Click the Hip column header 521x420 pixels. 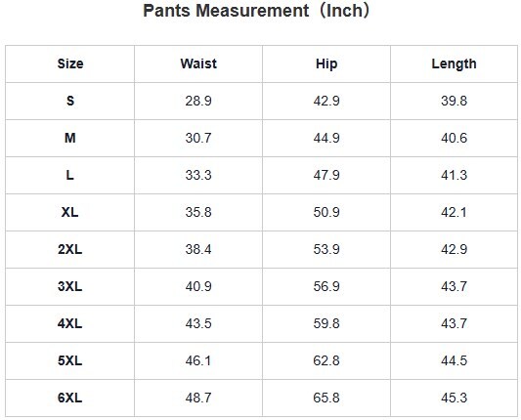click(x=326, y=63)
